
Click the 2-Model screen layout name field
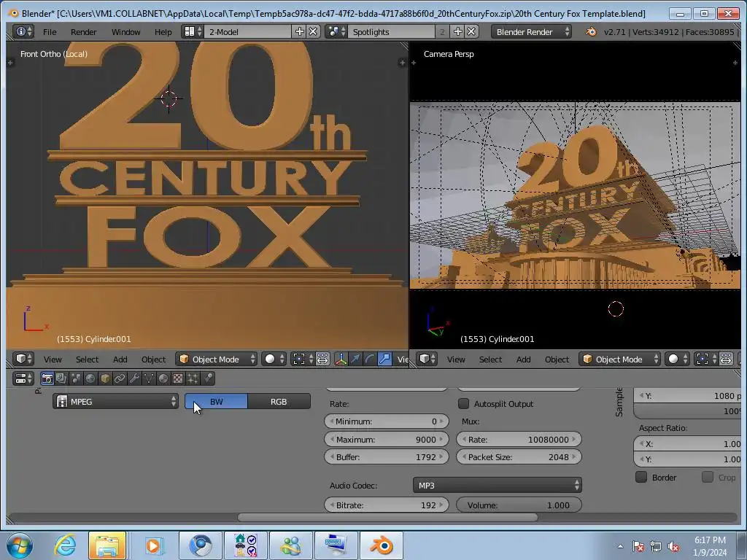tap(248, 32)
